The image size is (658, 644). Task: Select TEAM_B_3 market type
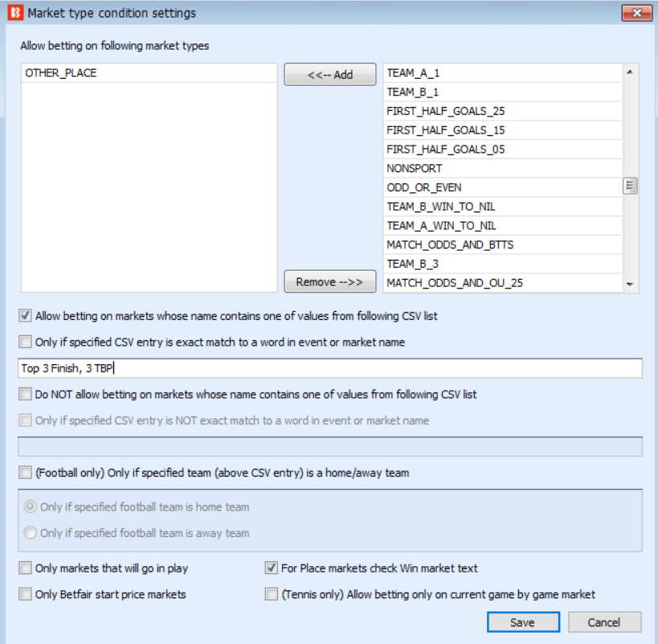[502, 264]
